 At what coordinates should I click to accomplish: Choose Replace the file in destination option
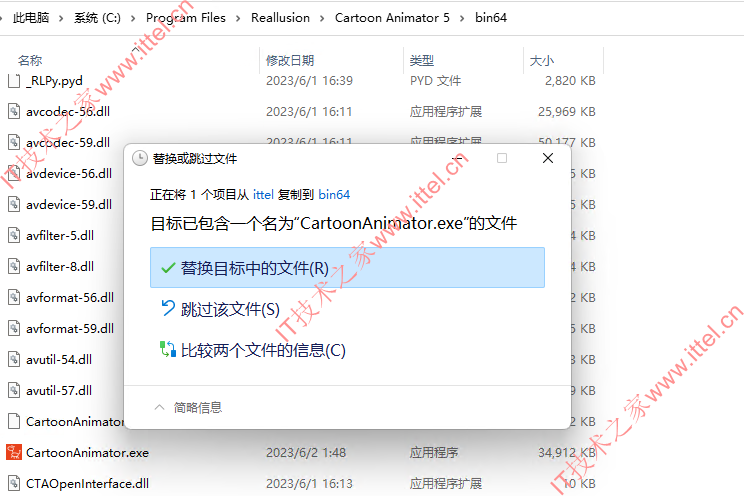pyautogui.click(x=347, y=268)
